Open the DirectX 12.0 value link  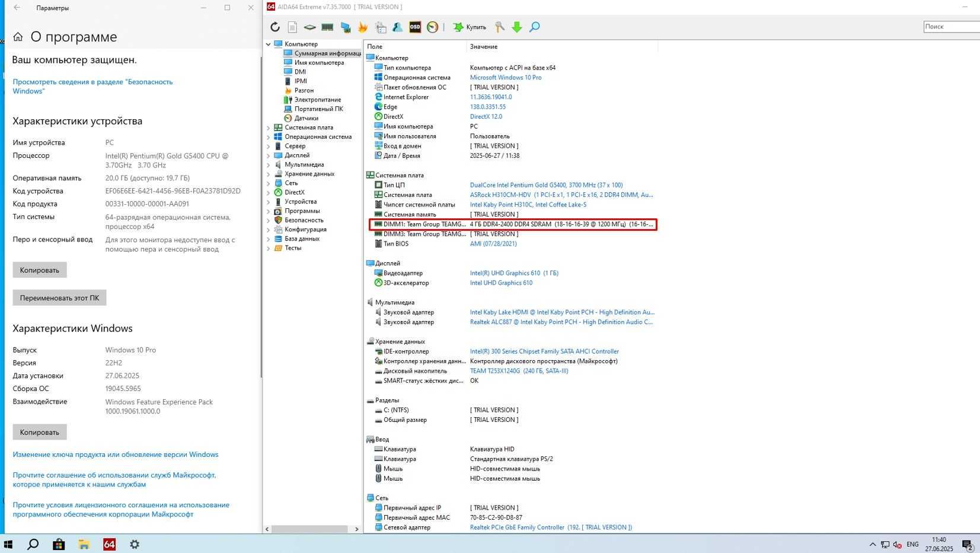486,116
